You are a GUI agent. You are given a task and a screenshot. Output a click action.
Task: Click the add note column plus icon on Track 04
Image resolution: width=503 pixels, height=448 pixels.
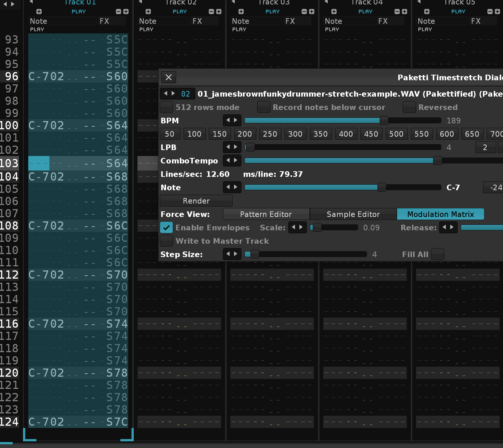pyautogui.click(x=334, y=12)
